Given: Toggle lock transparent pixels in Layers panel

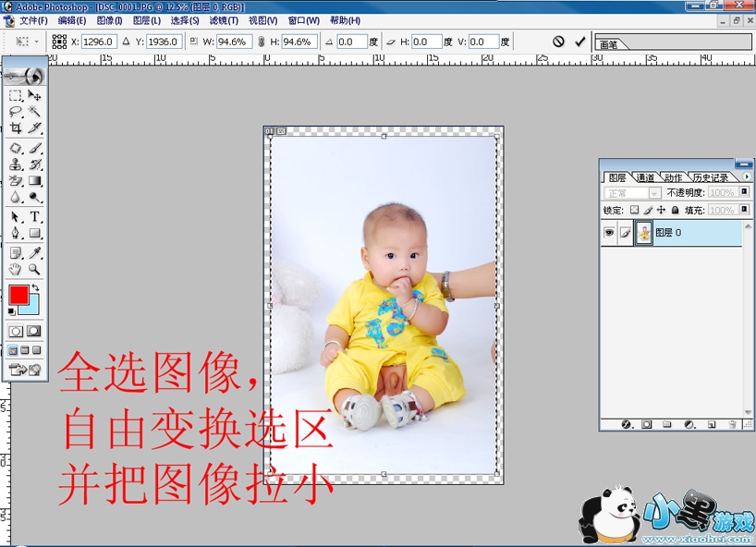Looking at the screenshot, I should [x=635, y=210].
